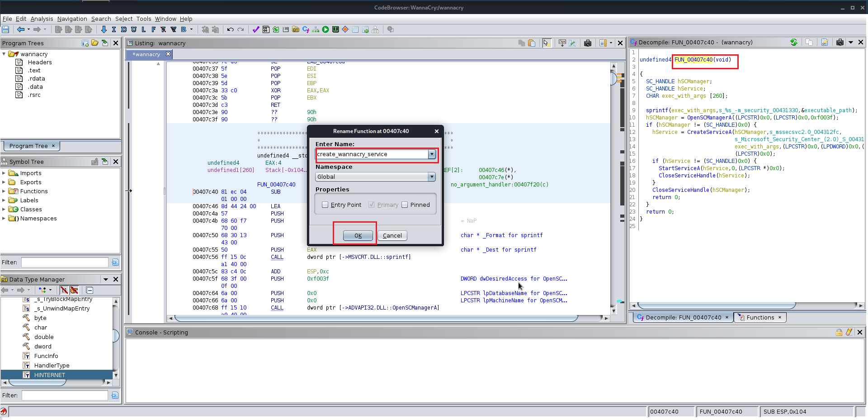Viewport: 868px width, 420px height.
Task: Click the purple checkmark toolbar icon
Action: click(x=256, y=29)
